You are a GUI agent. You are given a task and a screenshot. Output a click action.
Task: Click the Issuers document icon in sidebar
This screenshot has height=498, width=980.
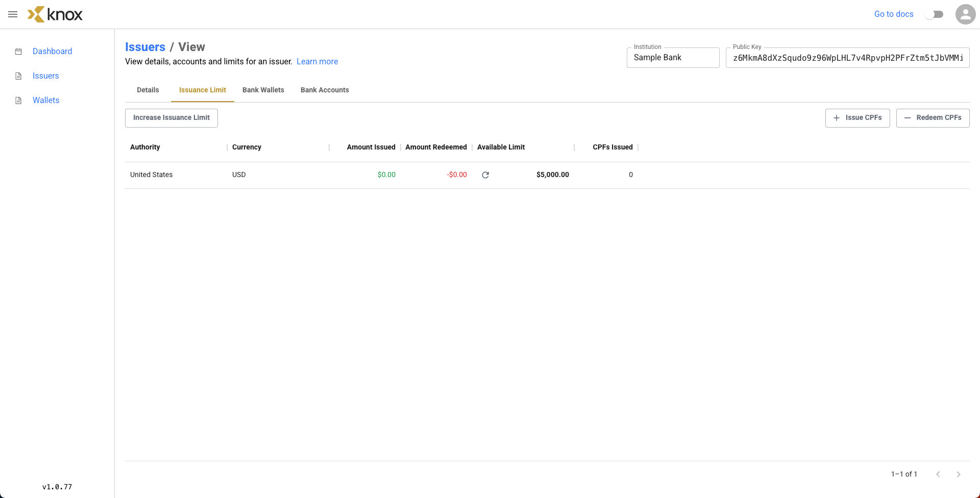pos(18,76)
